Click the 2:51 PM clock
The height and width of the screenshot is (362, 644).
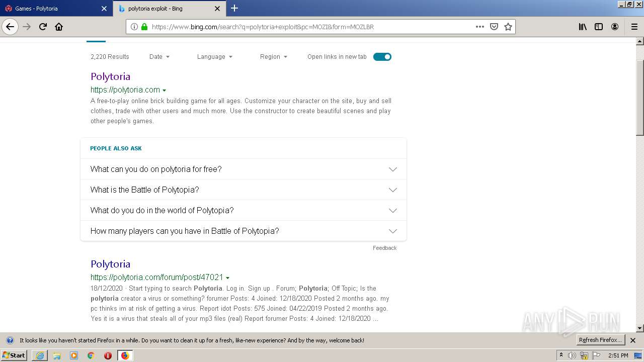pyautogui.click(x=618, y=355)
